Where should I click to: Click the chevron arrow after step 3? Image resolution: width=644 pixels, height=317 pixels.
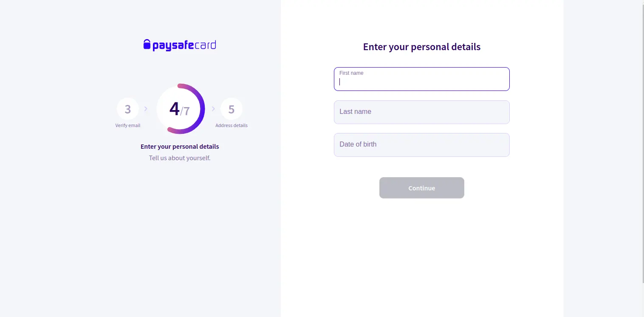pos(146,109)
